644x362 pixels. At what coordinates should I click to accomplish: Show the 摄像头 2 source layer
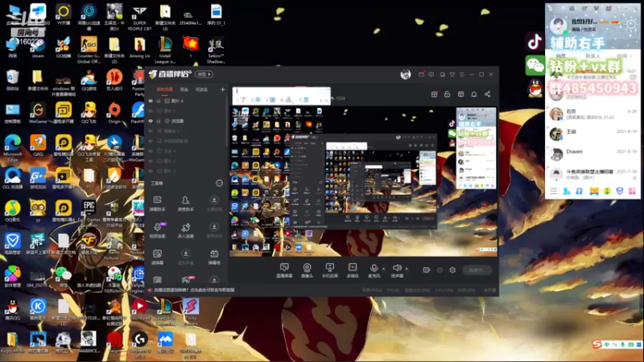[x=151, y=131]
